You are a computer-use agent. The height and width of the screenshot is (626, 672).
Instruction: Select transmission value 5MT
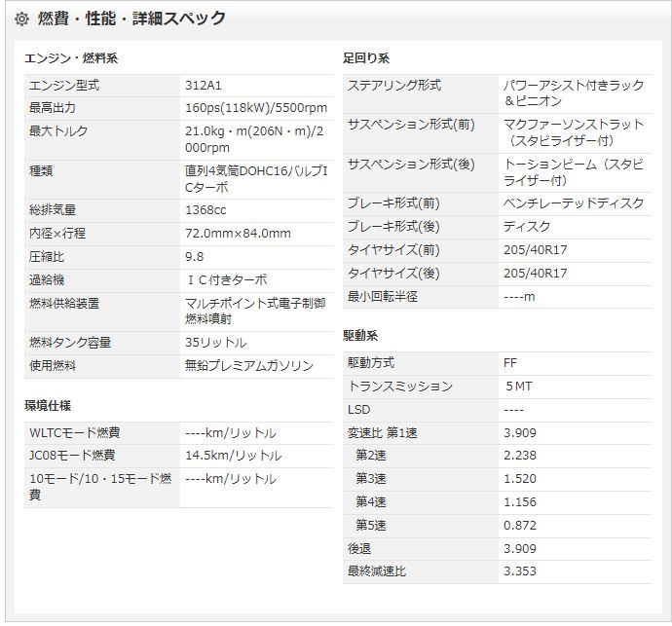(x=518, y=387)
